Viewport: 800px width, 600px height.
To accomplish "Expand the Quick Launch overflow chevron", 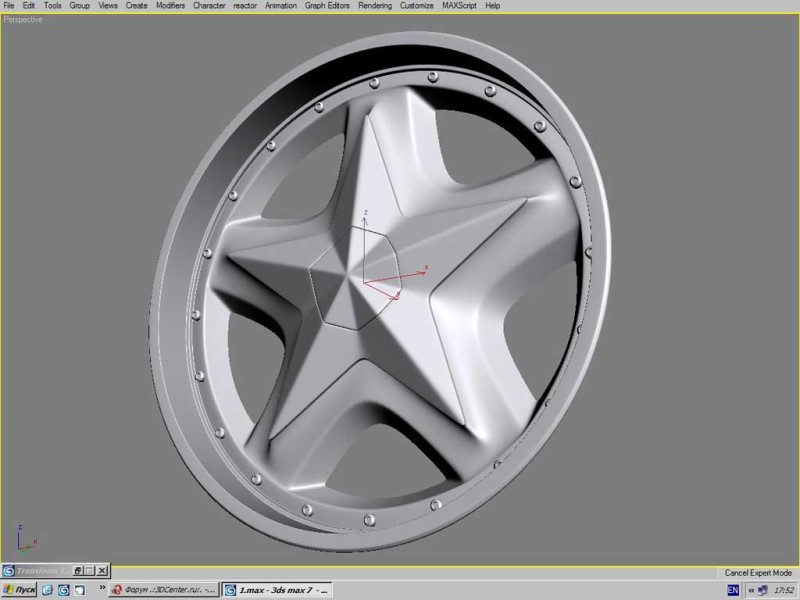I will tap(102, 588).
